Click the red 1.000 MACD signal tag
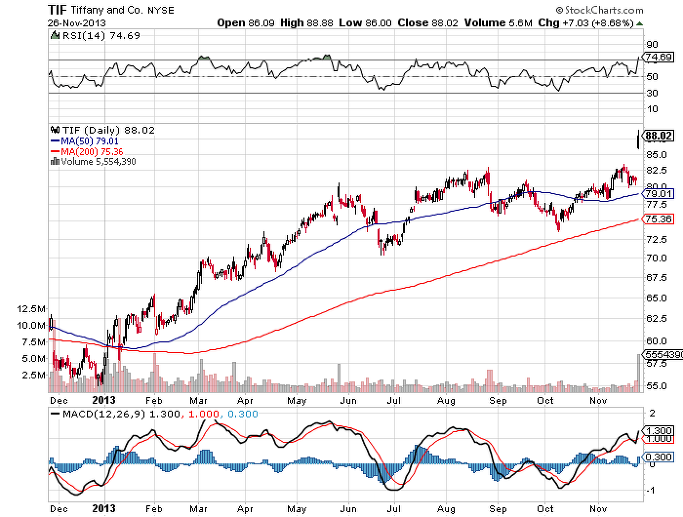This screenshot has width=683, height=517. coord(658,439)
